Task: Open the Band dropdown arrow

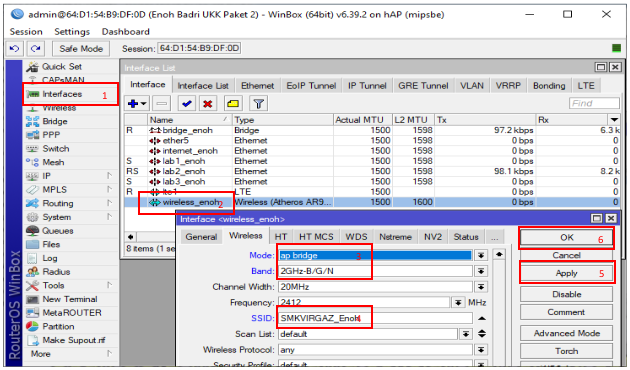Action: (x=481, y=271)
